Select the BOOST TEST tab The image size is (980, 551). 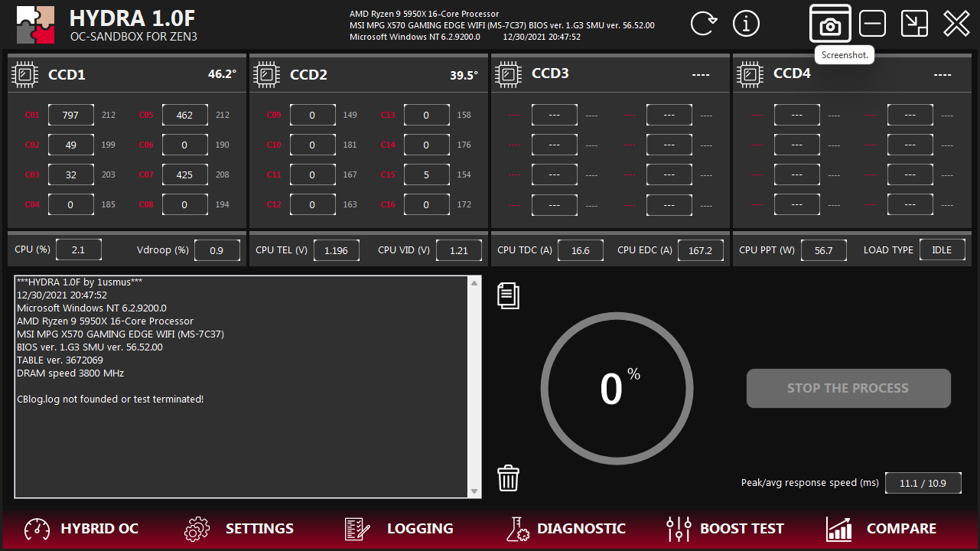click(725, 529)
